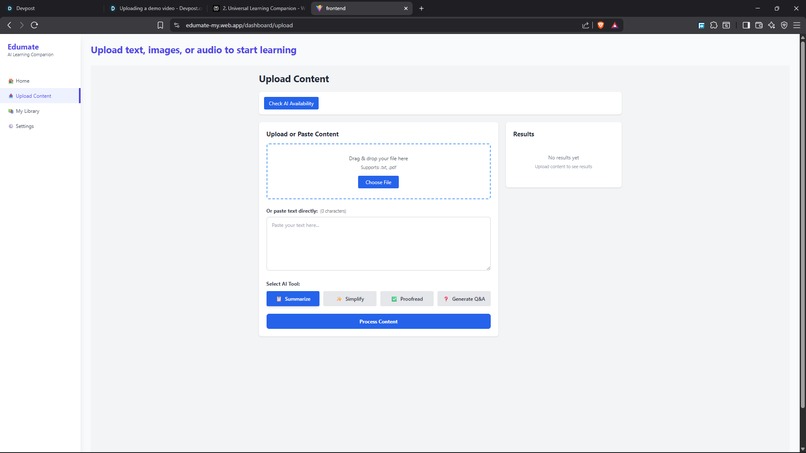
Task: Click the Upload Content sidebar icon
Action: [11, 96]
